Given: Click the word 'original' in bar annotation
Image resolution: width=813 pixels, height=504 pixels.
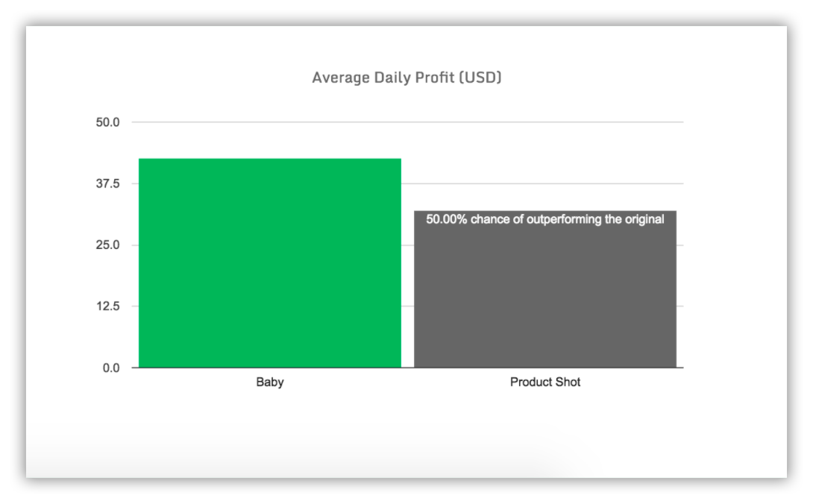Looking at the screenshot, I should (x=644, y=219).
